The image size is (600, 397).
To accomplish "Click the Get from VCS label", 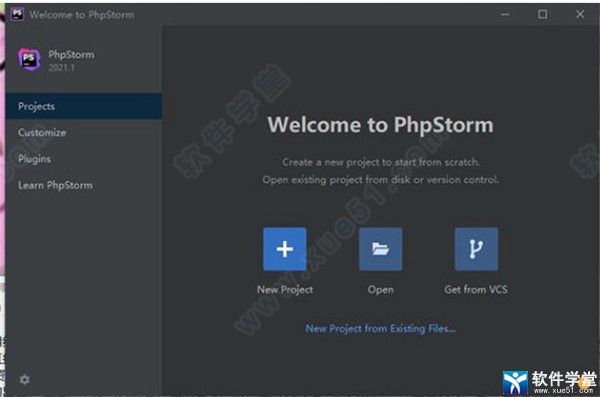I will (476, 289).
